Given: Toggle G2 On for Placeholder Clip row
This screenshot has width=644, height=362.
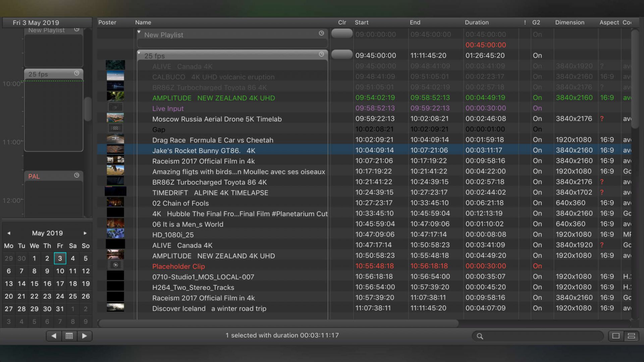Looking at the screenshot, I should [x=537, y=266].
